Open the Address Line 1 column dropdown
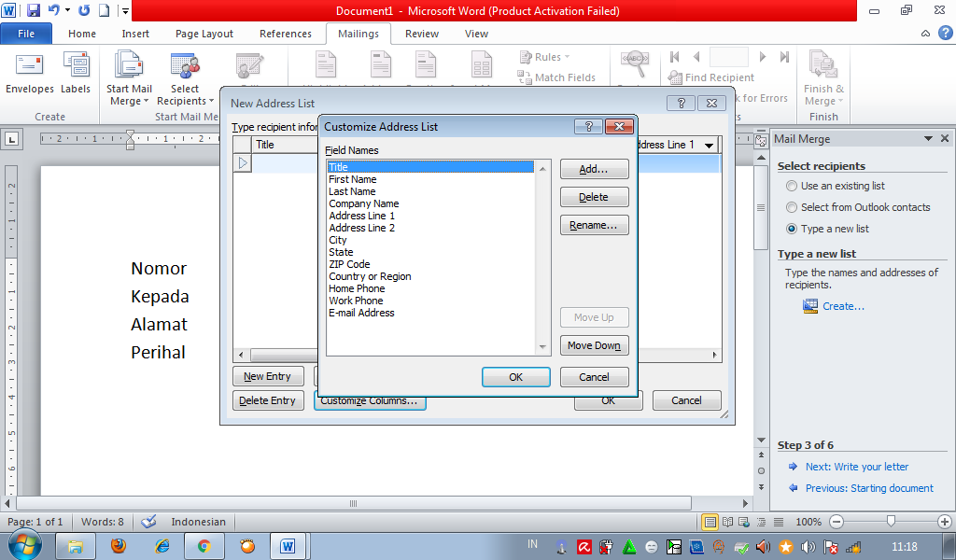 (708, 145)
